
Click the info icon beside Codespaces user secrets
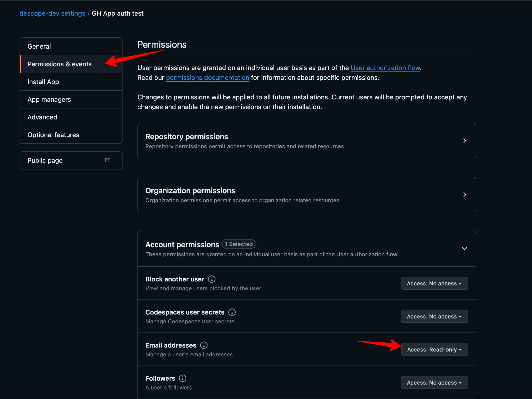232,312
